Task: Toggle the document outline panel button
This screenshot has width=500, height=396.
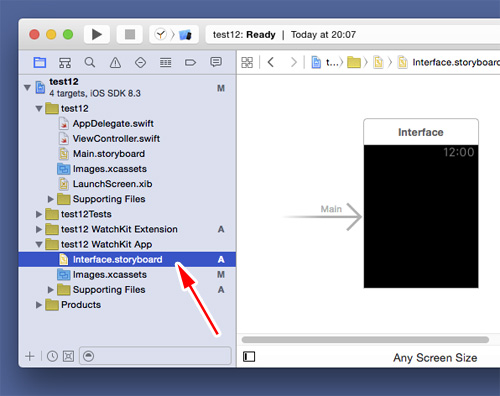Action: pos(249,357)
